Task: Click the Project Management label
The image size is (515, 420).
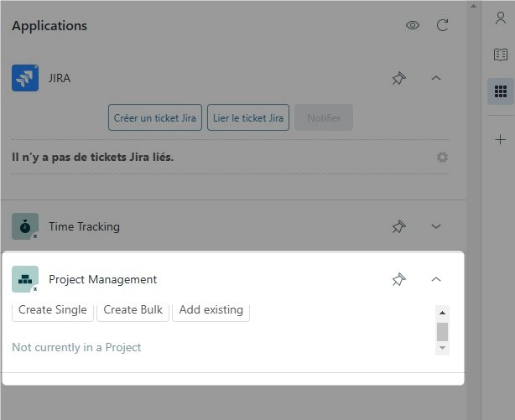Action: pos(103,279)
